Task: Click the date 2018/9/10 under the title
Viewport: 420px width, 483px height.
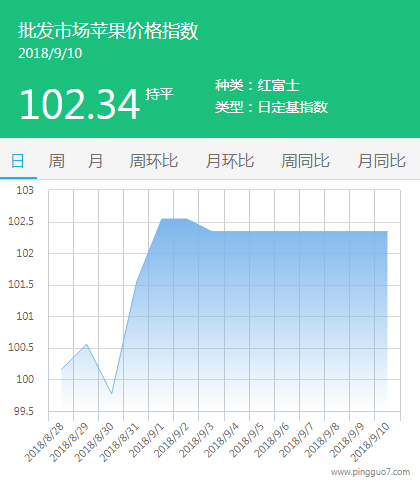Action: 50,53
